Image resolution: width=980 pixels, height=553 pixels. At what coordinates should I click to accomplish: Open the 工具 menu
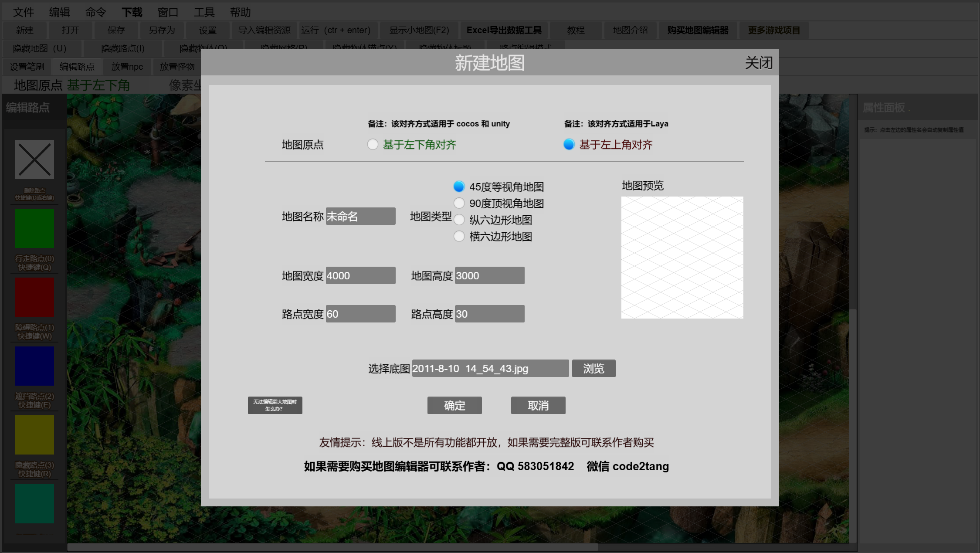[204, 12]
